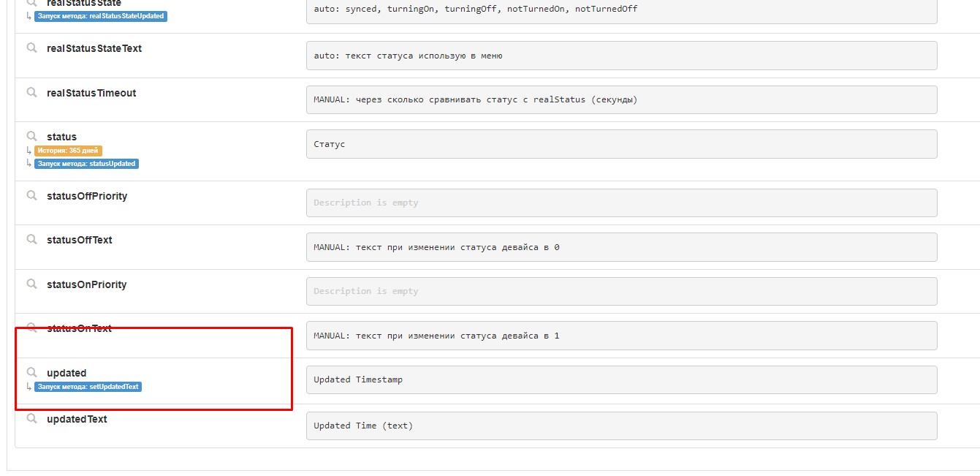Click the search icon for realStatusTimeout
The image size is (980, 476).
(x=31, y=92)
